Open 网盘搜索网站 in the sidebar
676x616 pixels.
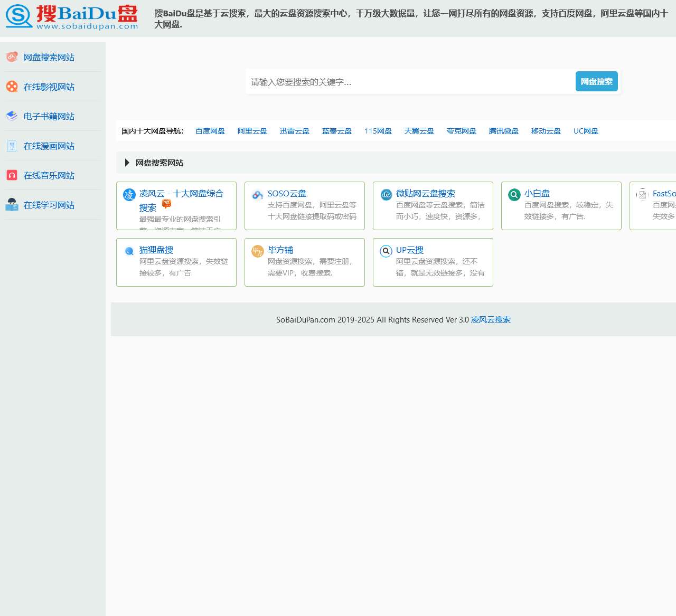(49, 57)
